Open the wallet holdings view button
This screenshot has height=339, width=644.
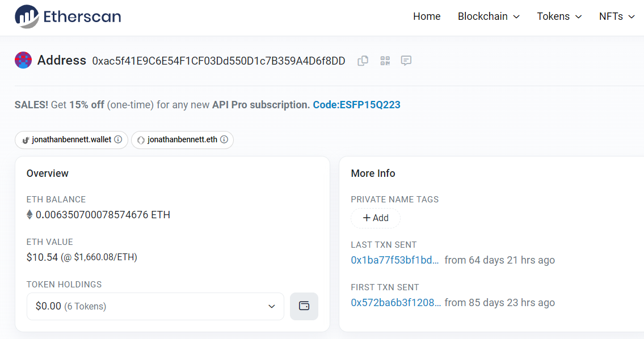pos(304,306)
